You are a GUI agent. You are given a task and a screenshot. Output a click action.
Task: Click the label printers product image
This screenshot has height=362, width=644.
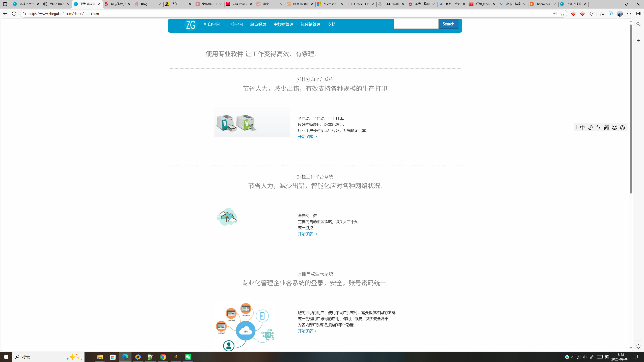pos(252,122)
